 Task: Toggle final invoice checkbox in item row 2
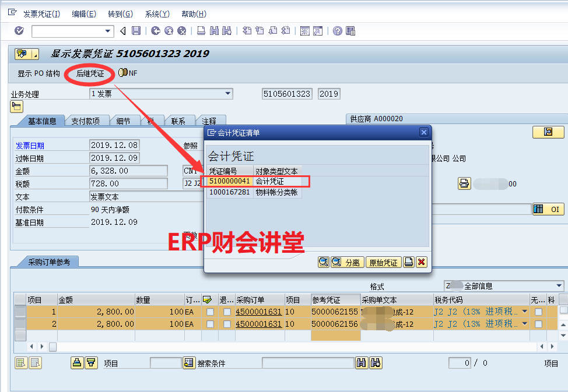click(x=209, y=324)
